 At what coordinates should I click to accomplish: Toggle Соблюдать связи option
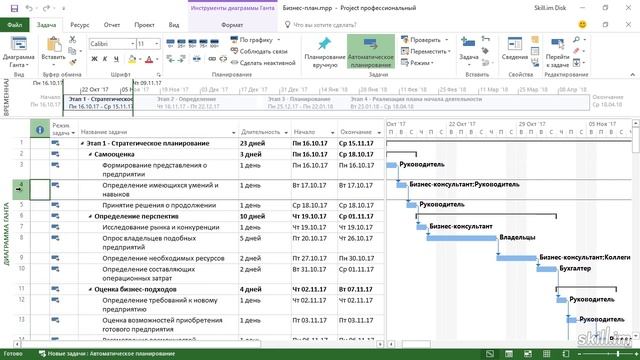click(x=259, y=51)
